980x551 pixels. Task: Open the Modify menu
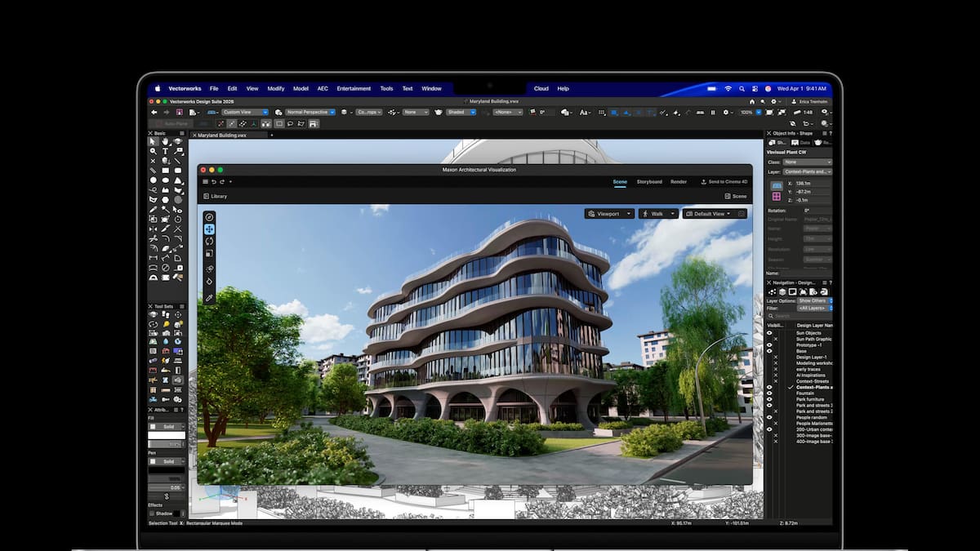[x=276, y=88]
